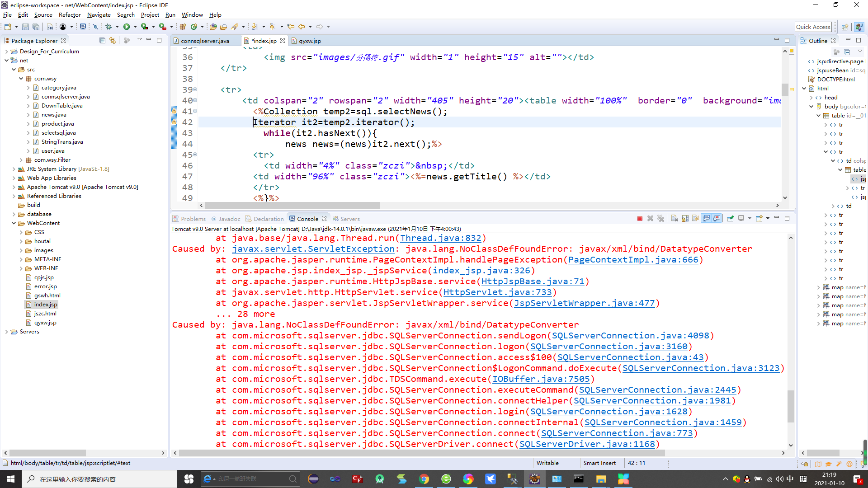This screenshot has width=868, height=488.
Task: Open the Source menu
Action: coord(43,15)
